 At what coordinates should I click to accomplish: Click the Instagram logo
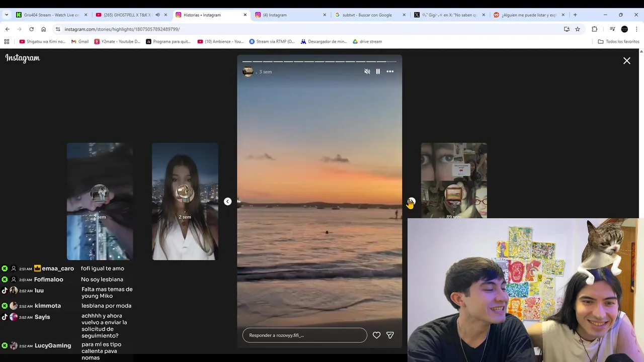[23, 58]
